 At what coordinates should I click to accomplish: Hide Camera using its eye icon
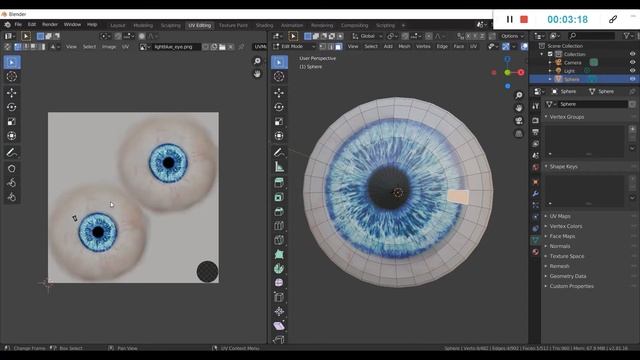click(632, 62)
